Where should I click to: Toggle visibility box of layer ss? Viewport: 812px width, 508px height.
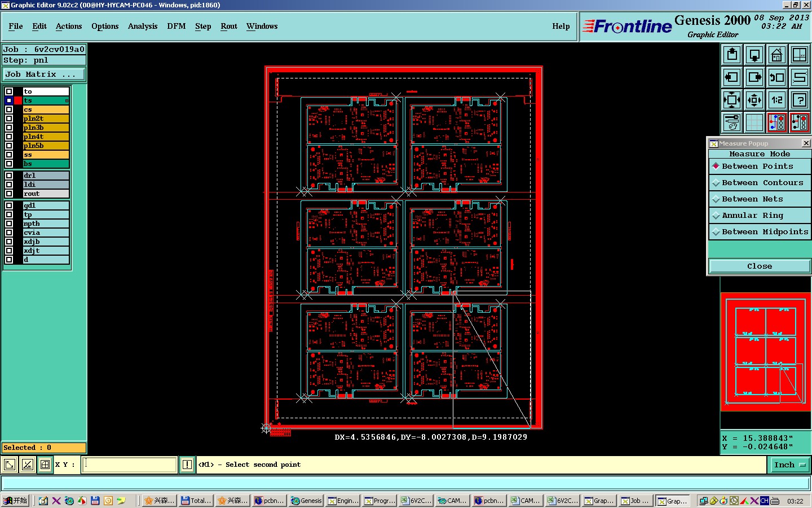pyautogui.click(x=9, y=155)
